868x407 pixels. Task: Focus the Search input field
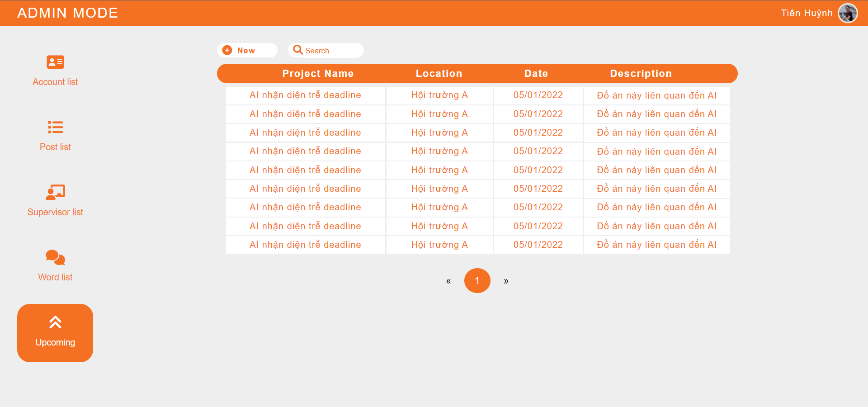[x=332, y=51]
